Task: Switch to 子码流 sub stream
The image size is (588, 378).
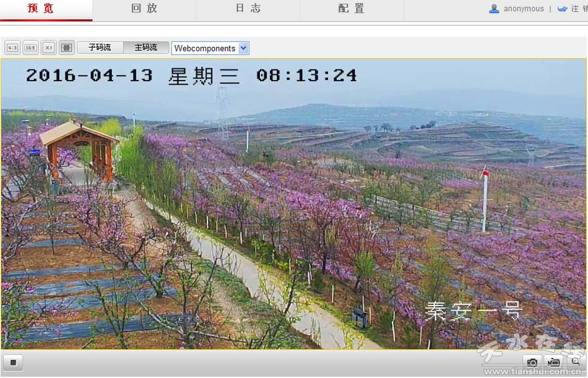Action: coord(100,48)
